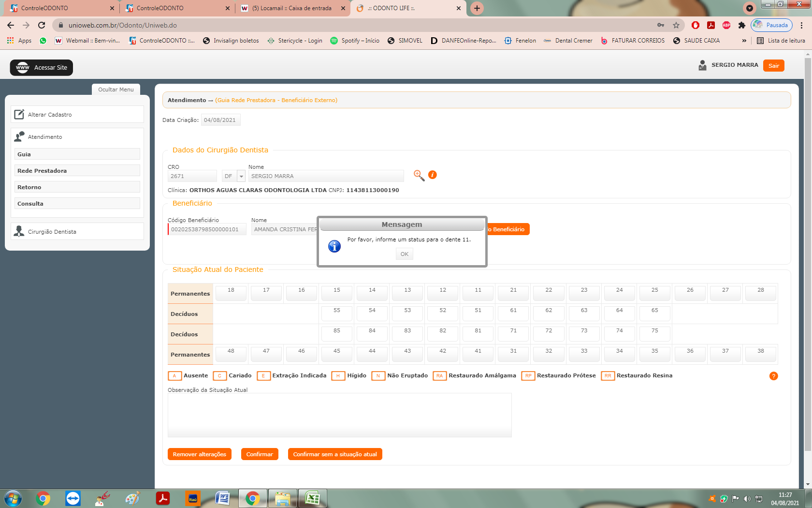The image size is (812, 508).
Task: Open the Rede Prestadora menu item
Action: (77, 171)
